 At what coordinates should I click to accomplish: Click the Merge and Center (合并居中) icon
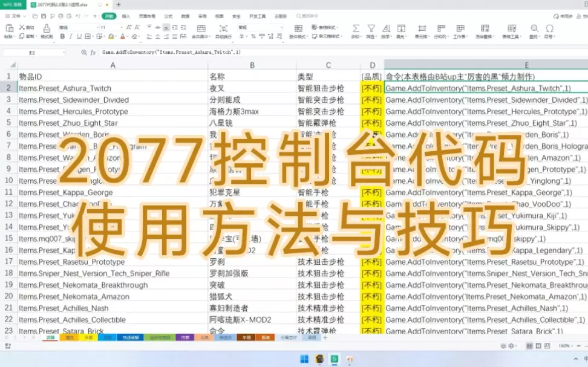pos(201,29)
